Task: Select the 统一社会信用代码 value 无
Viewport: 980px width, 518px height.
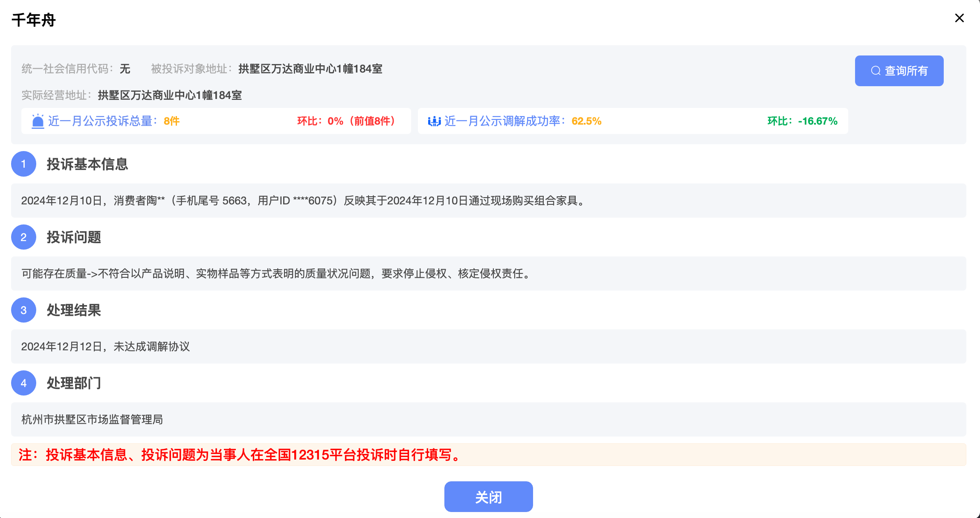Action: [125, 69]
